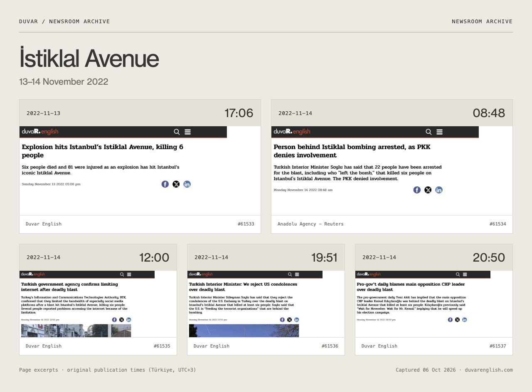Image resolution: width=532 pixels, height=392 pixels.
Task: Click search icon in the 08:48 bombing arrest excerpt
Action: (429, 132)
